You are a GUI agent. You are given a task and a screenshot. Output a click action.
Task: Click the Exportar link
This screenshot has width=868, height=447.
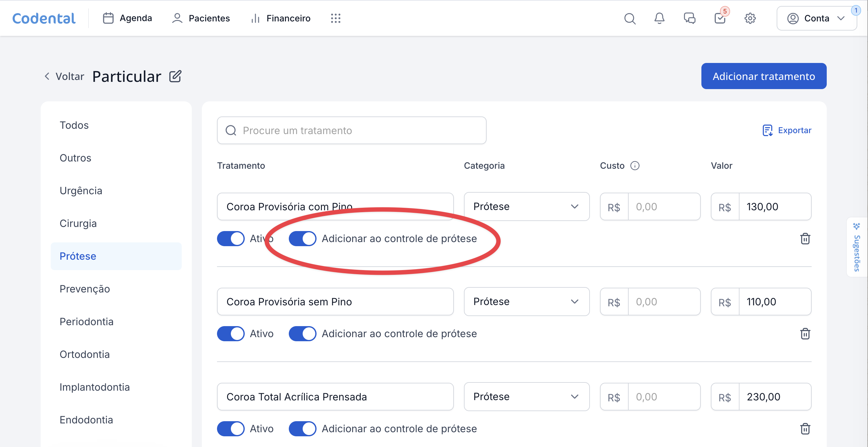[x=787, y=130]
